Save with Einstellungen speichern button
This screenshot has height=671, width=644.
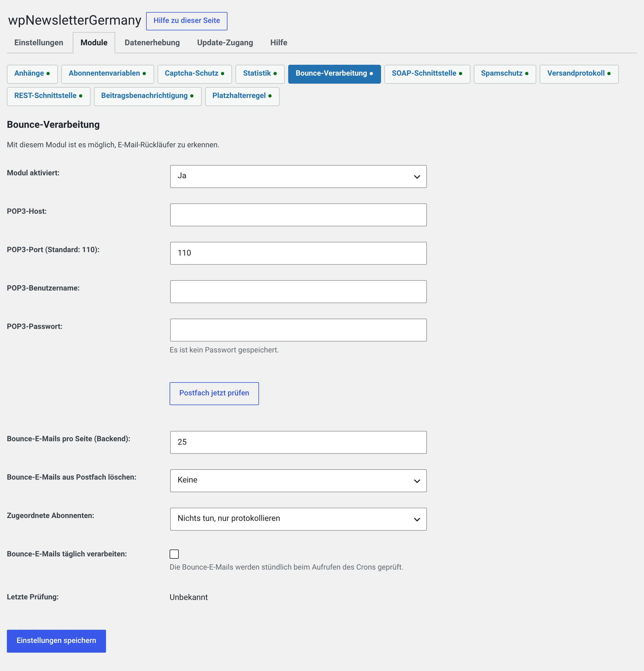click(56, 641)
